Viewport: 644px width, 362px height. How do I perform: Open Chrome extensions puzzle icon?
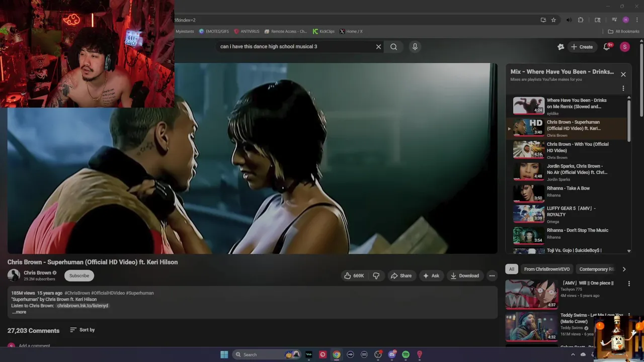pos(581,20)
